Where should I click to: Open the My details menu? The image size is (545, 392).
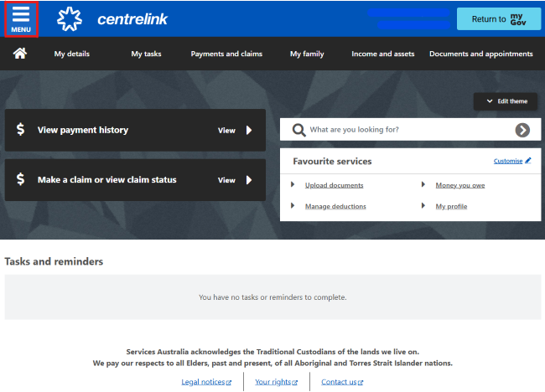[72, 54]
